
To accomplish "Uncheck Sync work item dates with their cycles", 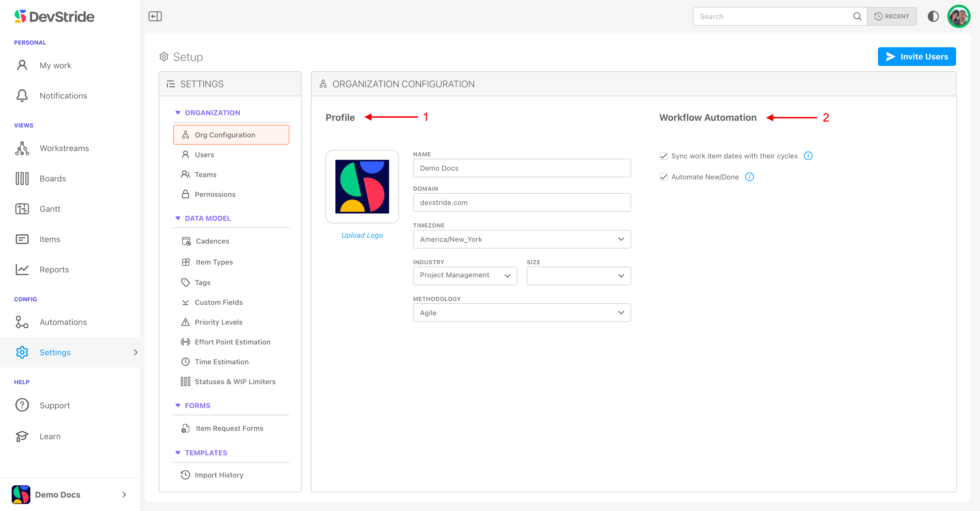I will (664, 156).
